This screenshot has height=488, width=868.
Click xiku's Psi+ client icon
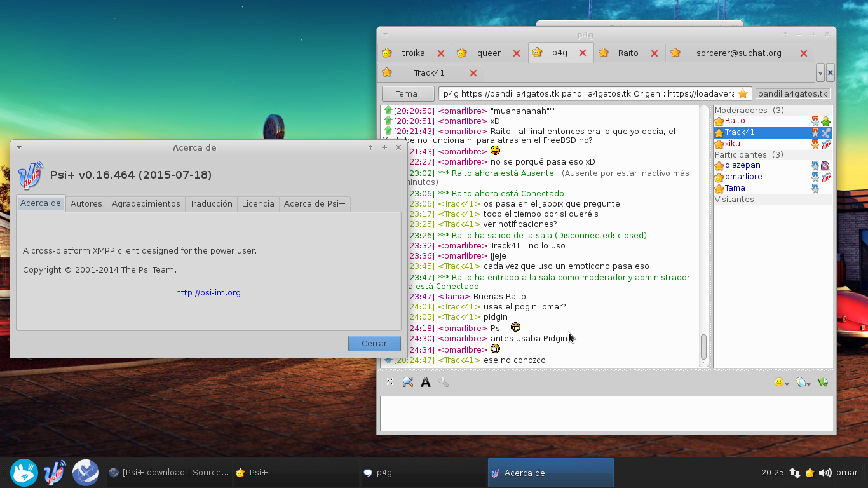pos(826,144)
